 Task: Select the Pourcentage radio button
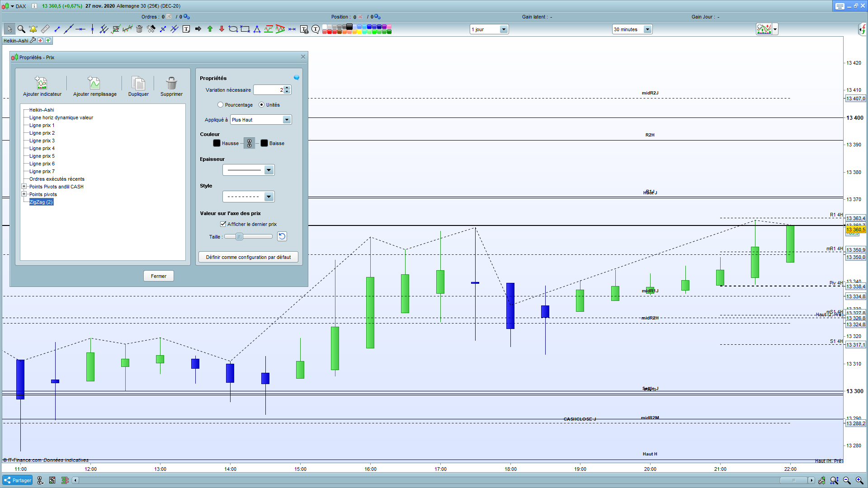pyautogui.click(x=221, y=105)
